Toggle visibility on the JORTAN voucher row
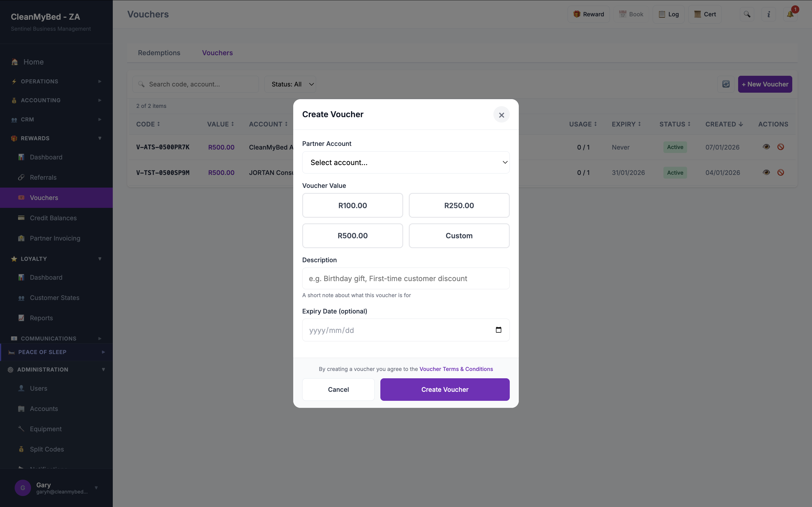 click(x=766, y=172)
